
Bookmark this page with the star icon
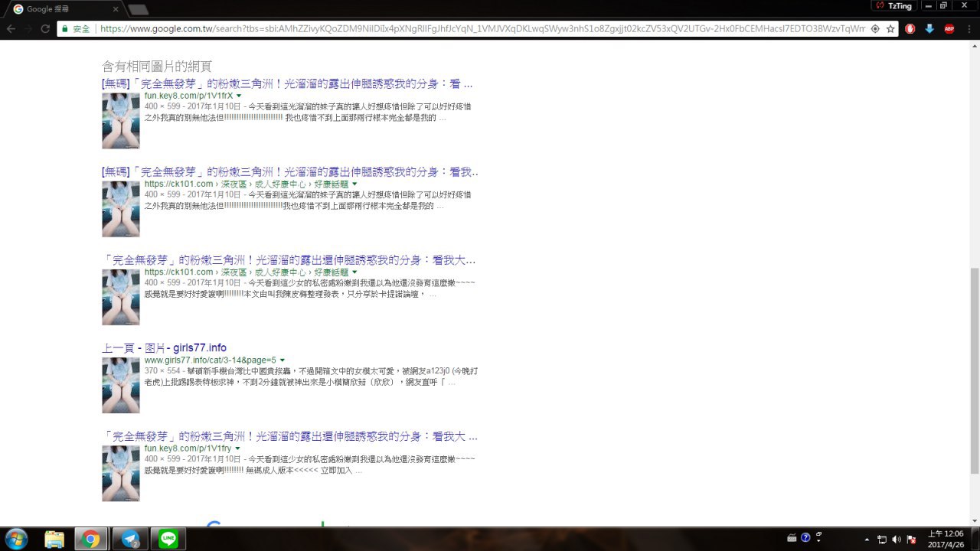[x=890, y=29]
